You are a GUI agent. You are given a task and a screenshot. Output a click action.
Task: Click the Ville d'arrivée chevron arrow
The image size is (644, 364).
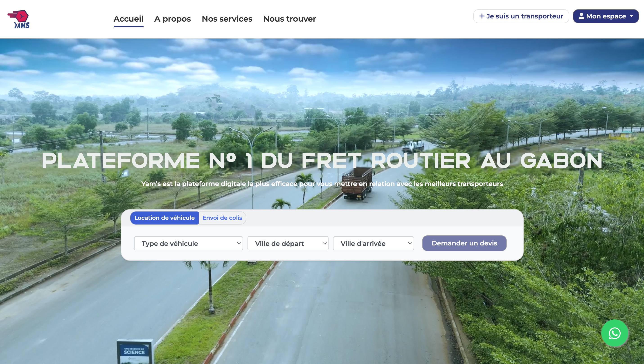pos(410,243)
